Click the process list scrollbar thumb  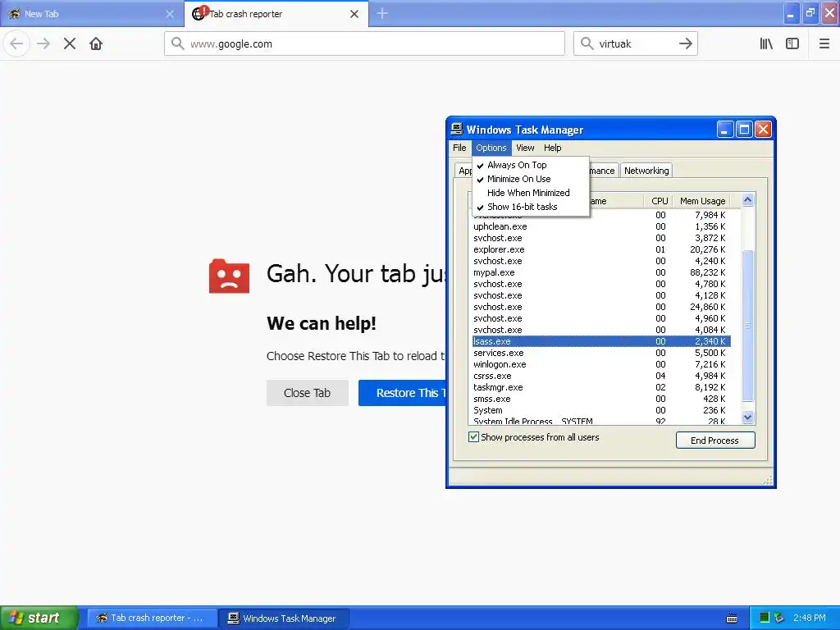click(x=748, y=326)
